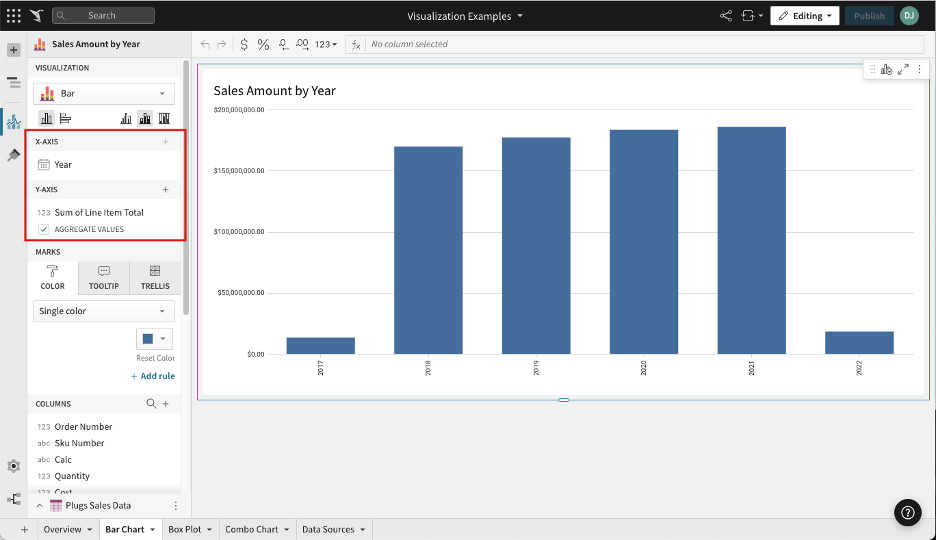The height and width of the screenshot is (540, 936).
Task: Open the apps grid menu icon
Action: (13, 16)
